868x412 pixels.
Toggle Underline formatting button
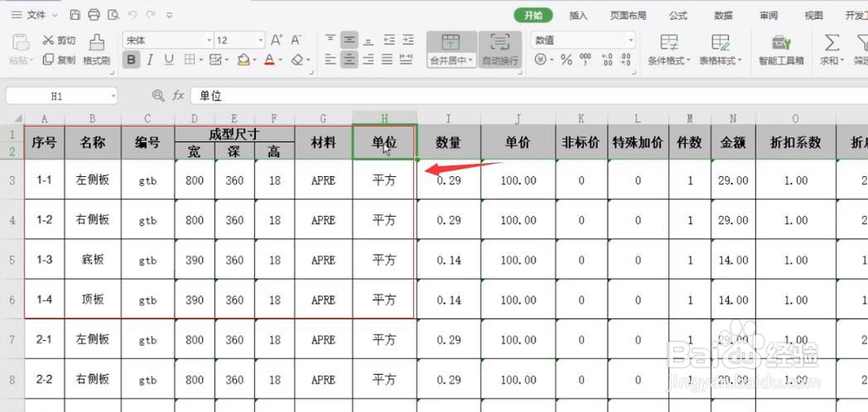[x=169, y=59]
